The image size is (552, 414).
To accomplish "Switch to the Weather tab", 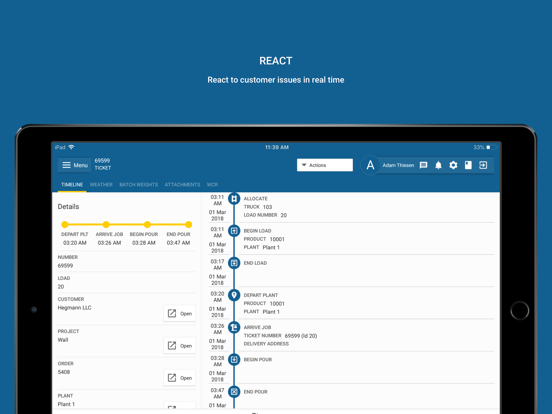I will [x=101, y=184].
